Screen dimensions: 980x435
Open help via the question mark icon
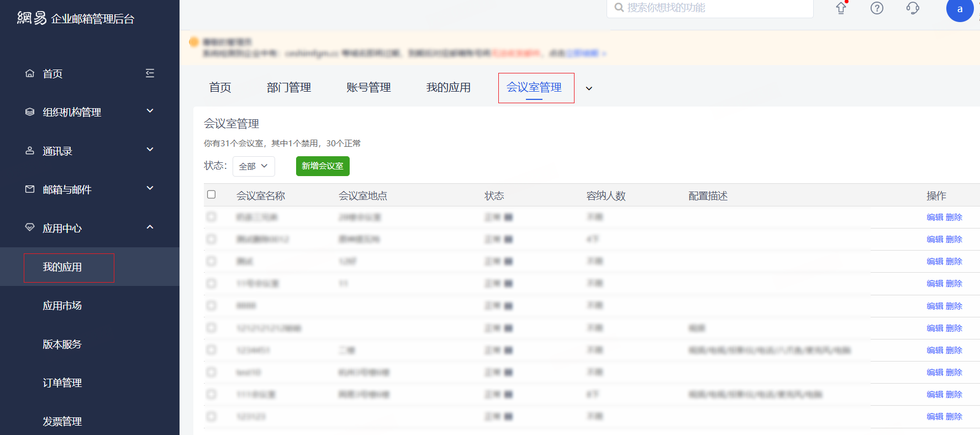[x=877, y=8]
